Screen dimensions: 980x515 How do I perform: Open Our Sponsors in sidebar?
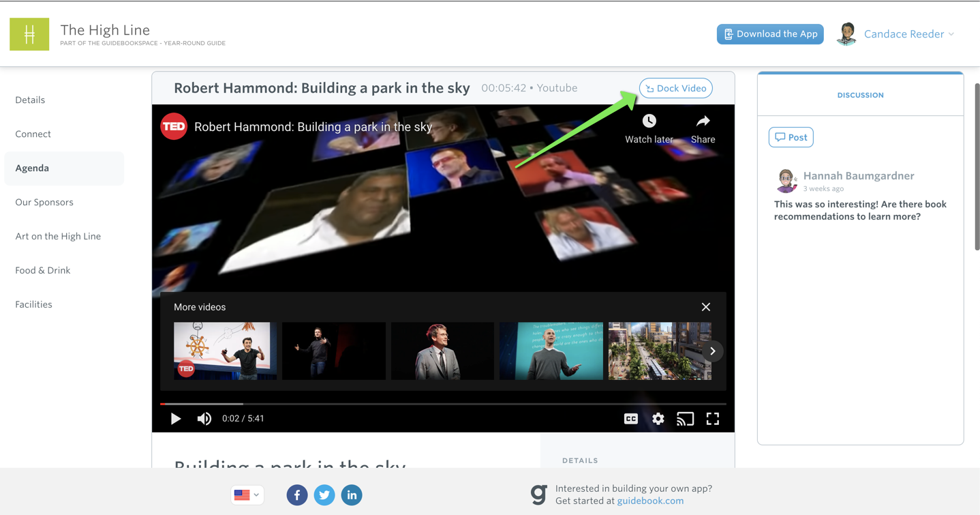[x=44, y=202]
